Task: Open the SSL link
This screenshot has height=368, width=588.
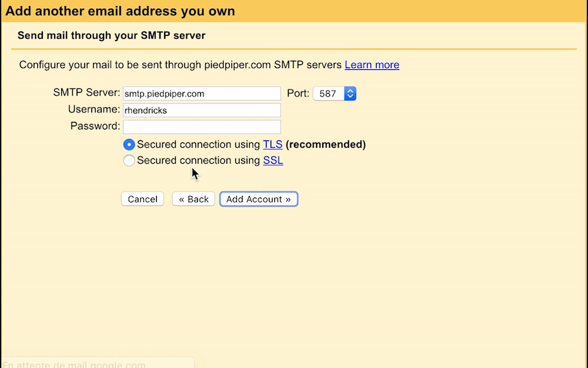Action: 273,161
